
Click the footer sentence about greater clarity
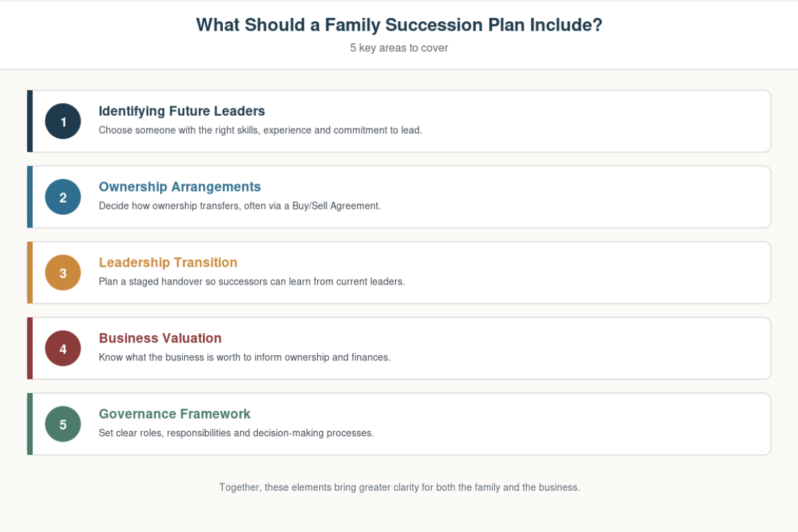(x=400, y=487)
